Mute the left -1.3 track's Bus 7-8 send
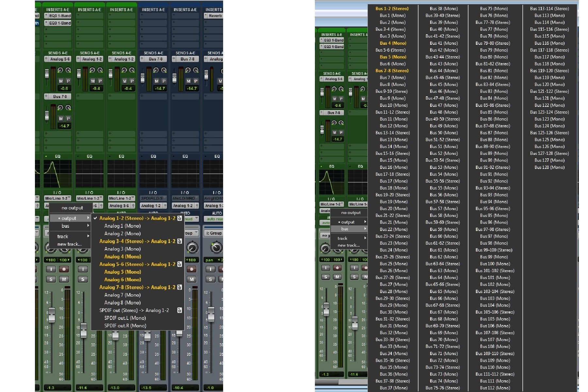The width and height of the screenshot is (588, 392). [x=61, y=119]
